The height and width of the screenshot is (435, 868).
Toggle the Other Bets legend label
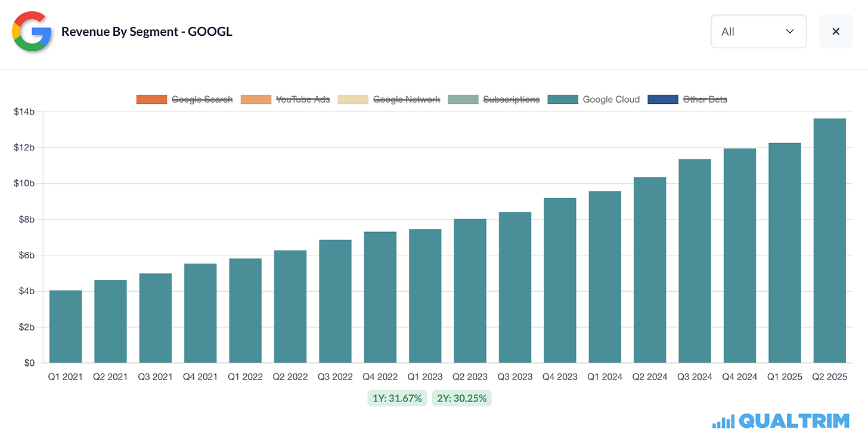pos(705,100)
